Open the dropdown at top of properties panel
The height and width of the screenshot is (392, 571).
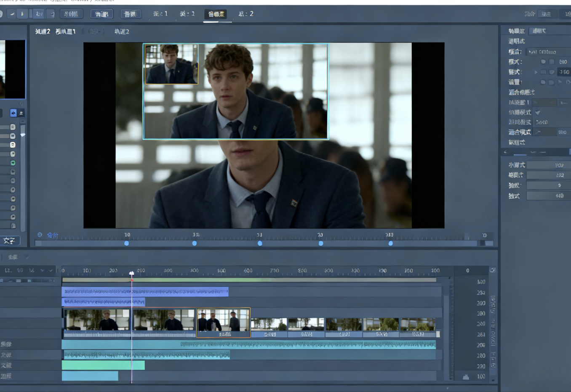(547, 52)
